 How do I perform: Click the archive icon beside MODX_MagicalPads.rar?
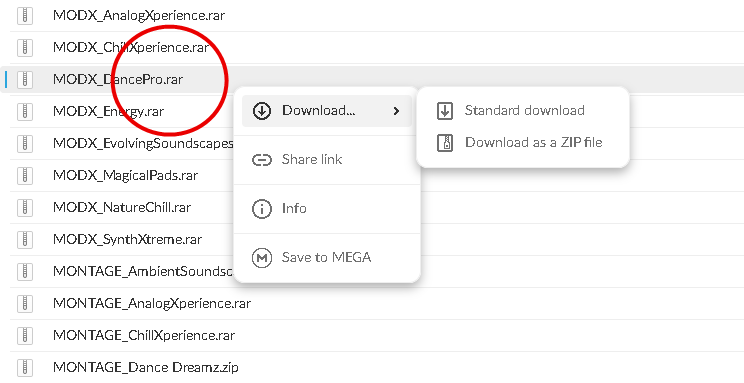point(25,176)
